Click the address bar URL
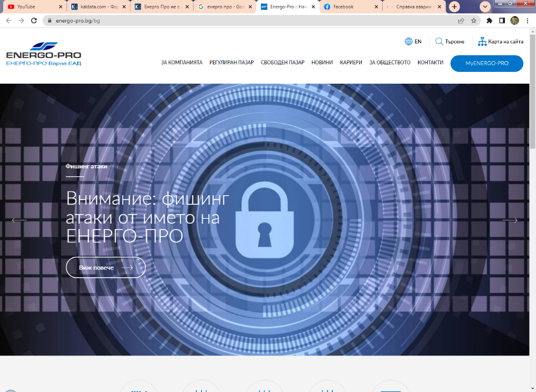This screenshot has height=392, width=536. 78,21
